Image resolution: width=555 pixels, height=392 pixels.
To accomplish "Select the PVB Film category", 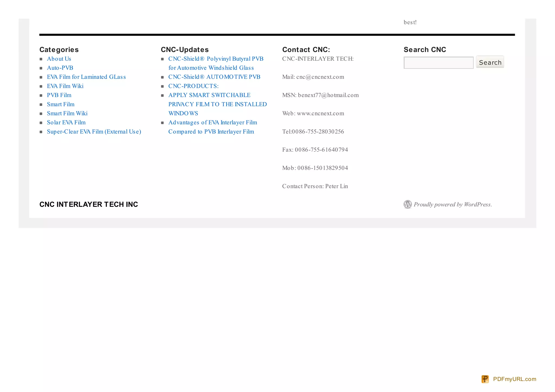I will tap(59, 95).
